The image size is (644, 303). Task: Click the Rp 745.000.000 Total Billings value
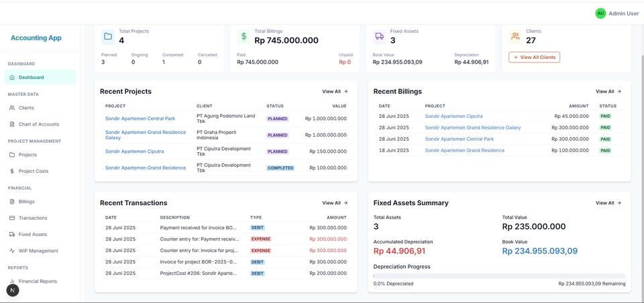pos(286,40)
